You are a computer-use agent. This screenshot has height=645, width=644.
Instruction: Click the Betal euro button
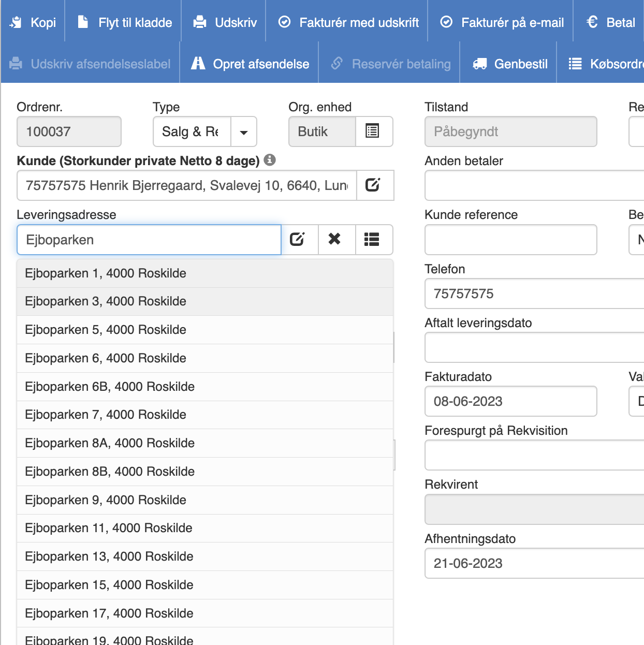pos(610,22)
